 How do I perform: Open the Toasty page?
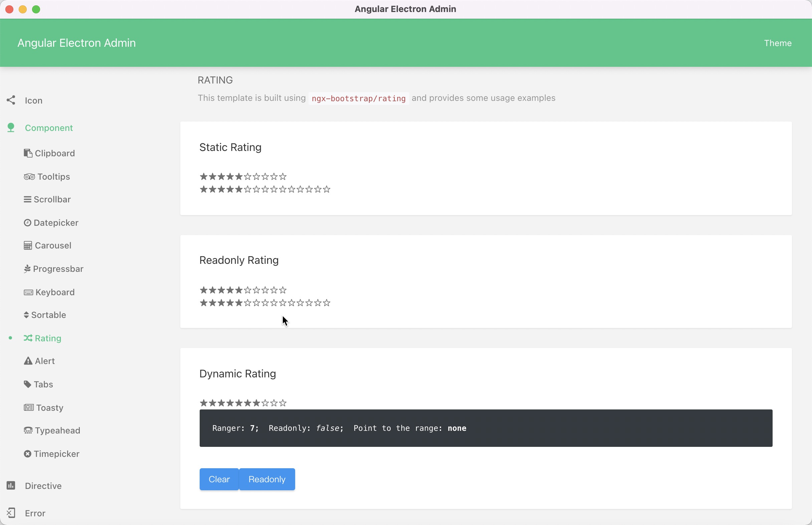(50, 408)
